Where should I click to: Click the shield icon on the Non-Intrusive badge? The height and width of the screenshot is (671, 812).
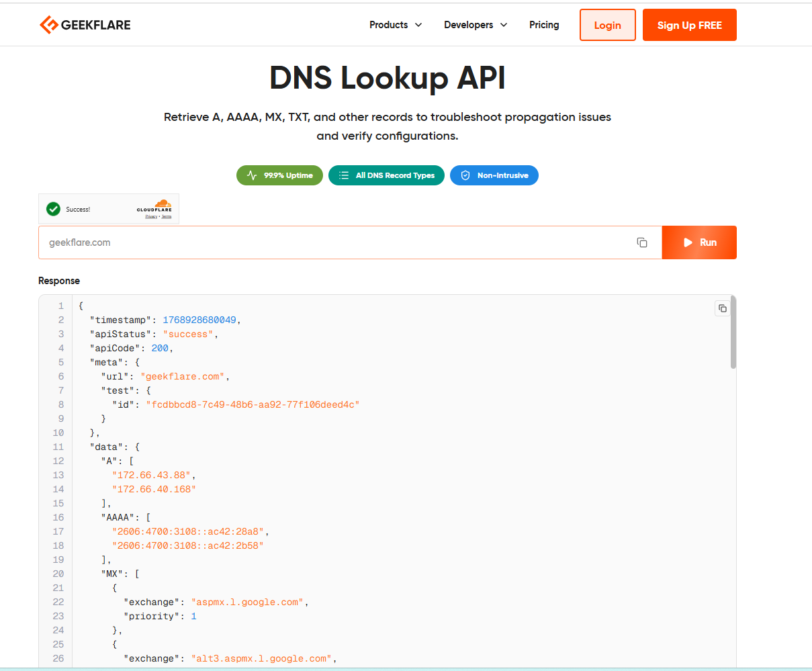click(465, 175)
